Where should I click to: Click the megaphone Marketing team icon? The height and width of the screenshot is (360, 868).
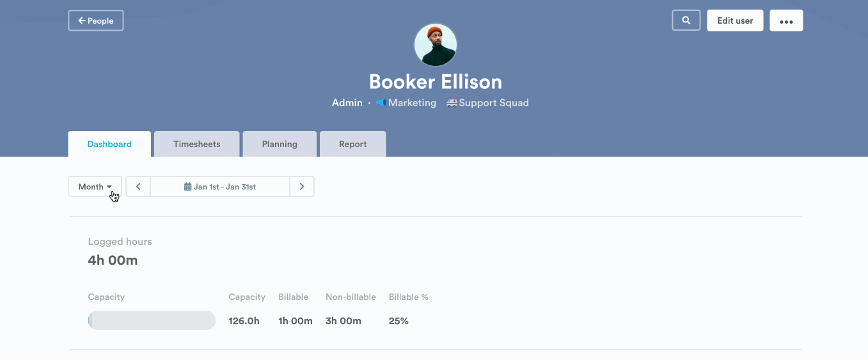(381, 103)
